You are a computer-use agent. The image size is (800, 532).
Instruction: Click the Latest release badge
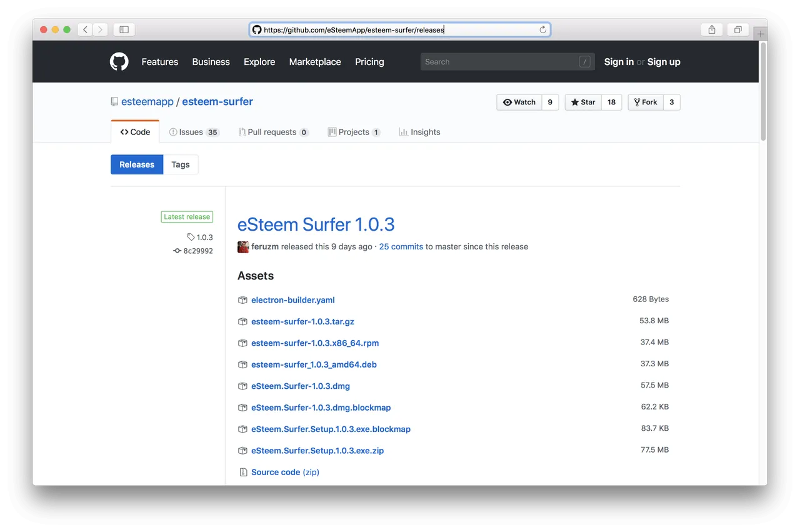[x=187, y=217]
